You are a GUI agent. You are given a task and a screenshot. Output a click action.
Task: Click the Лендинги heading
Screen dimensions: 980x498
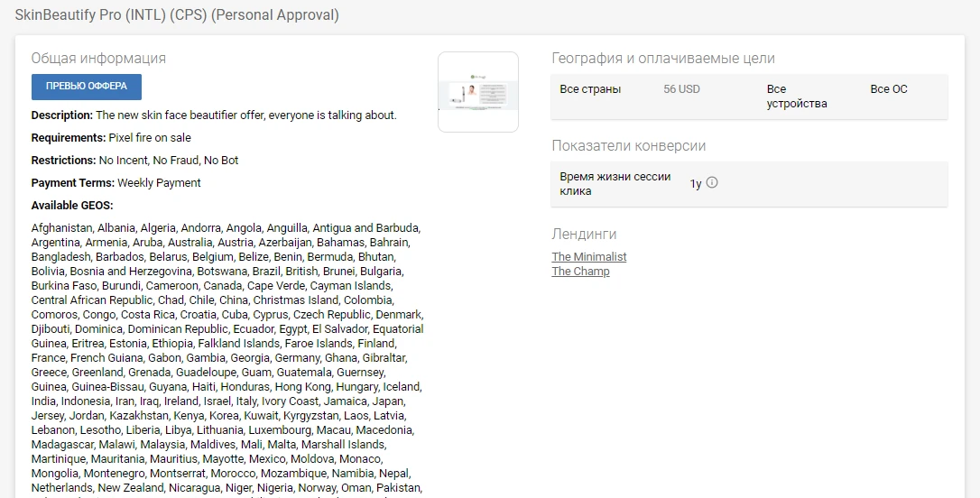(584, 235)
